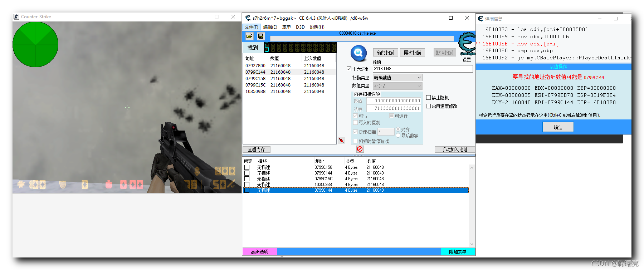Select found address 10350938 in results
This screenshot has height=270, width=644.
tap(289, 92)
